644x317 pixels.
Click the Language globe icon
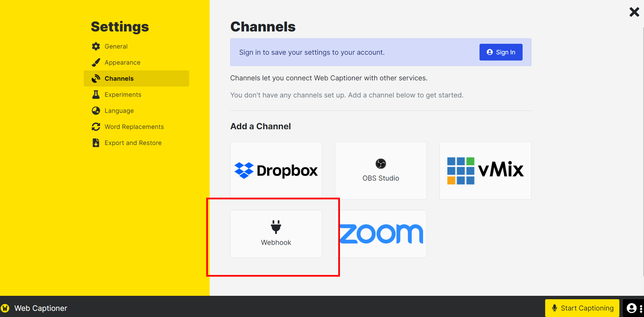(96, 111)
